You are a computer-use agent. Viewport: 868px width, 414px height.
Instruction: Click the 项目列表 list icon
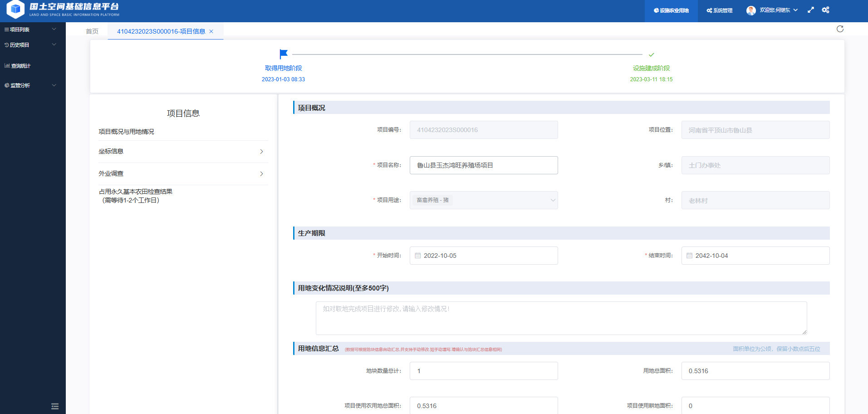pos(6,30)
